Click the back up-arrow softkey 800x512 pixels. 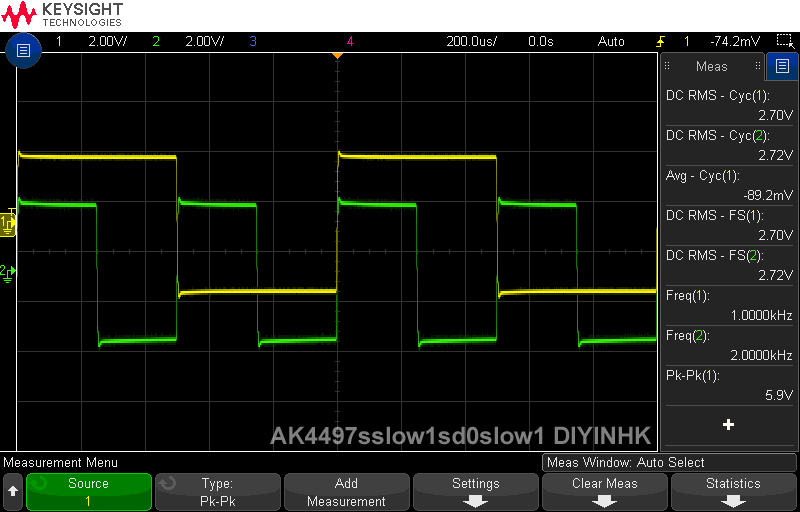(x=13, y=492)
